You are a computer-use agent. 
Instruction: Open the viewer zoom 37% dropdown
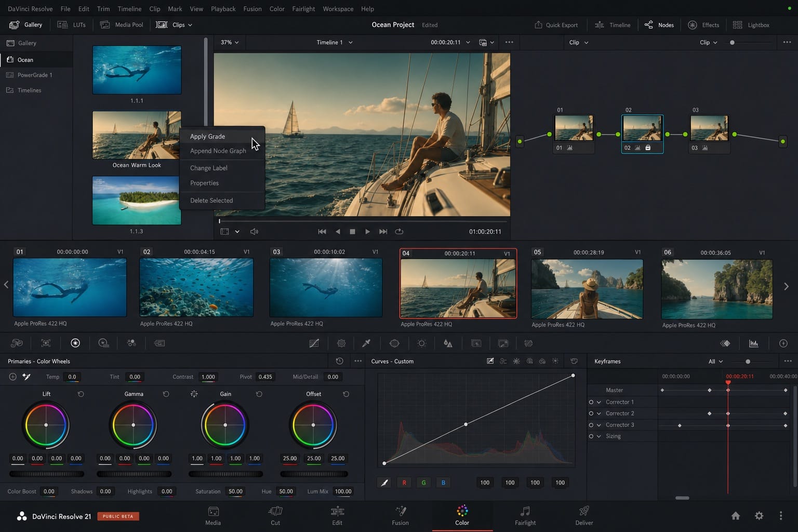click(230, 43)
